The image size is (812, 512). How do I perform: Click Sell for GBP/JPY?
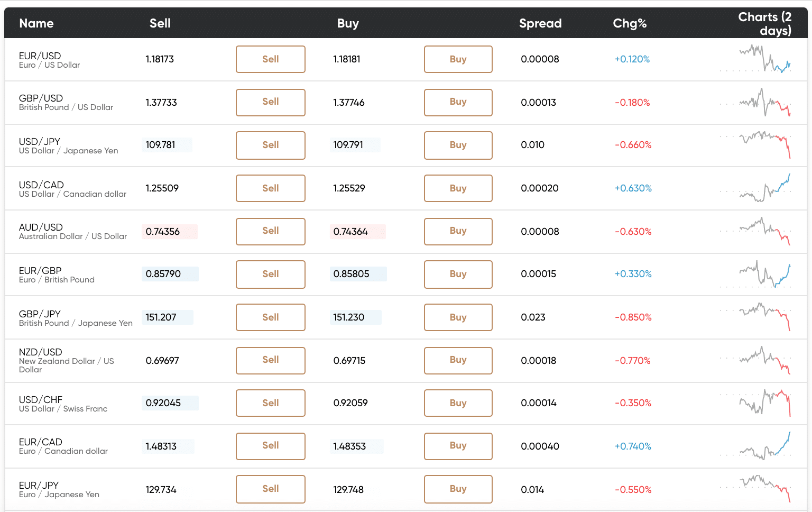click(270, 317)
